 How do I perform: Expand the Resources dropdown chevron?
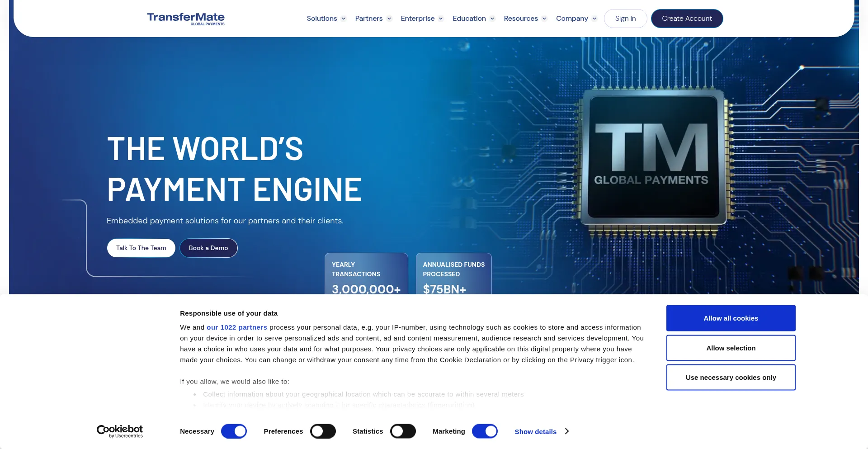click(544, 19)
